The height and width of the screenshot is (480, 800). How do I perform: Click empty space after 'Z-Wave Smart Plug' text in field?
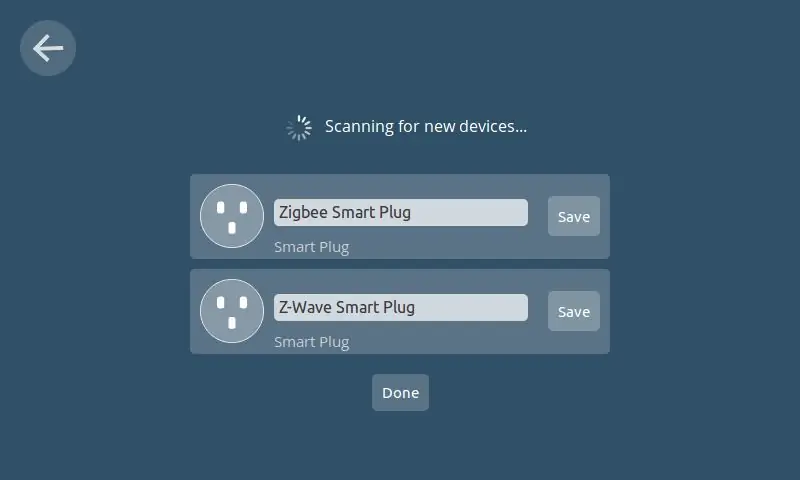471,308
